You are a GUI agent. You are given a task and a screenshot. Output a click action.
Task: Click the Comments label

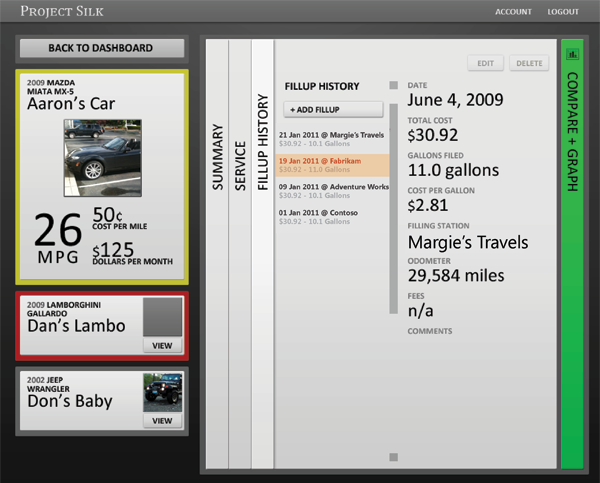click(x=429, y=331)
